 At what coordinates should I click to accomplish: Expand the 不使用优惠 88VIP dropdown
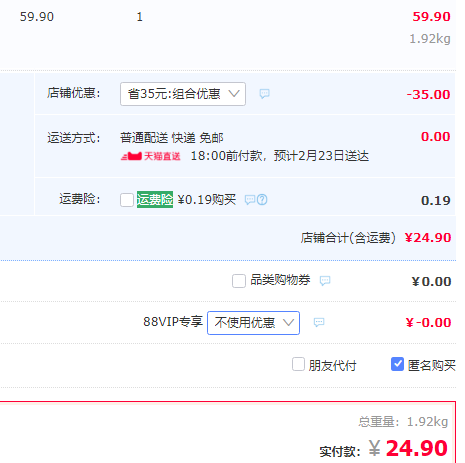tap(253, 323)
